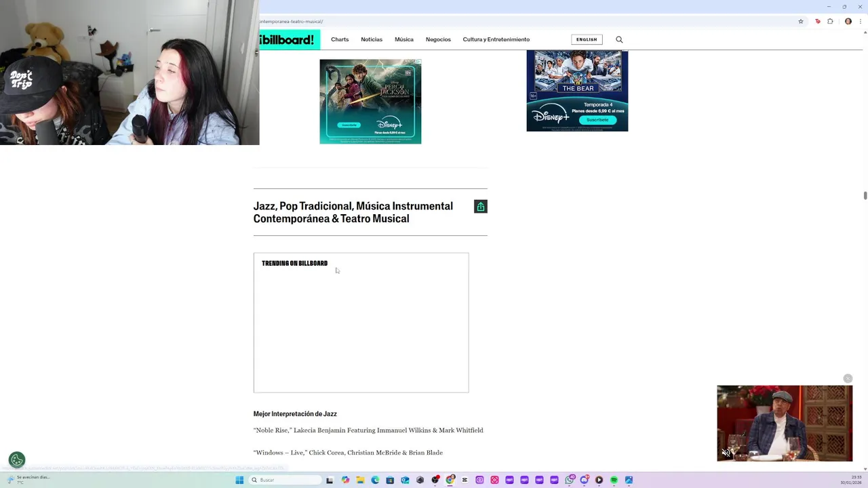Click the 'Mejor Interpretación de Jazz' heading
The image size is (868, 488).
[295, 413]
